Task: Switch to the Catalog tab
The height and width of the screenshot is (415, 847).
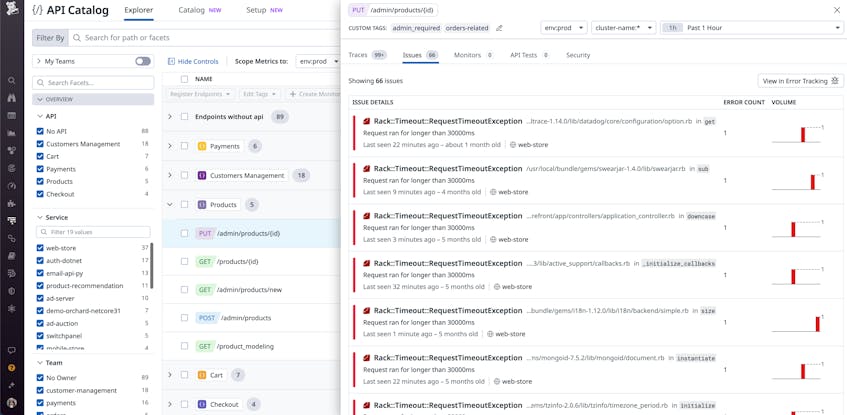Action: point(200,10)
